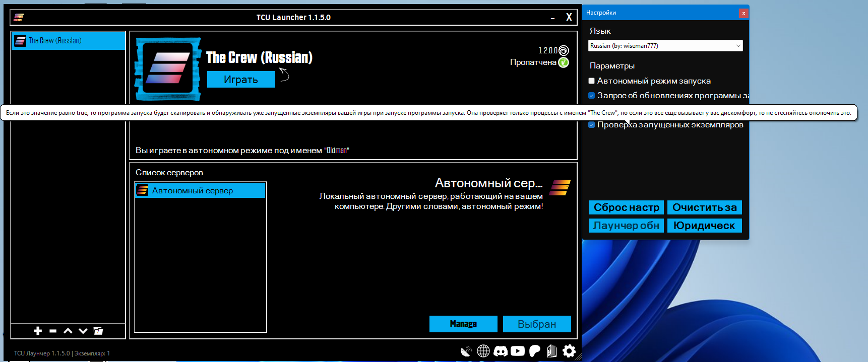Click the Очистить за button
Viewport: 868px width, 362px height.
coord(705,207)
